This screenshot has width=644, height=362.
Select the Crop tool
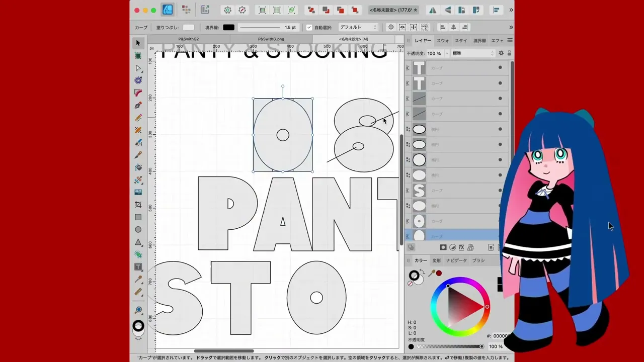point(138,205)
